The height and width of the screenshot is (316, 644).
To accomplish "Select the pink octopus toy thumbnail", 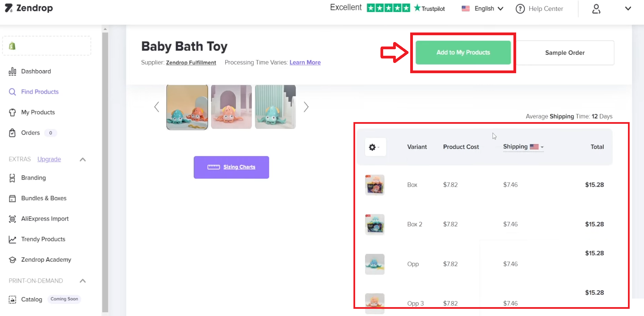I will 231,107.
